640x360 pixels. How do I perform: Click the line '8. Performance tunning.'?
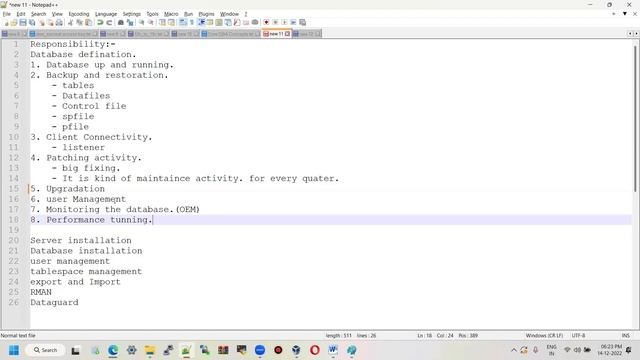(x=91, y=220)
